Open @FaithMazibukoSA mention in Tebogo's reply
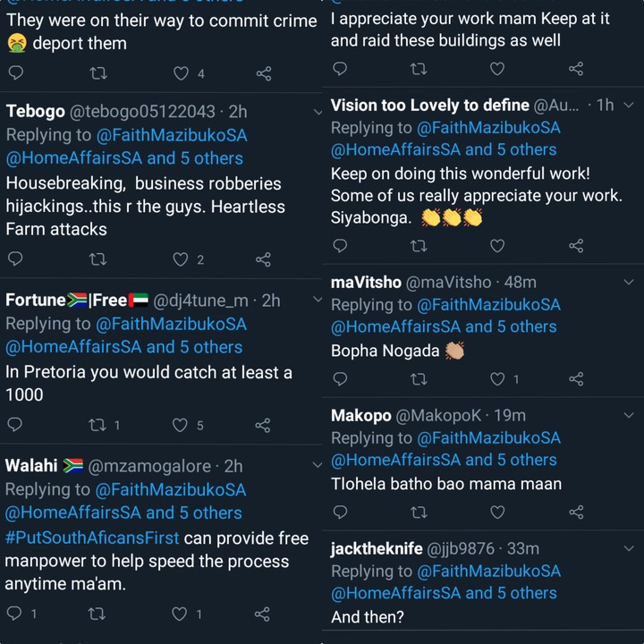 pos(172,136)
